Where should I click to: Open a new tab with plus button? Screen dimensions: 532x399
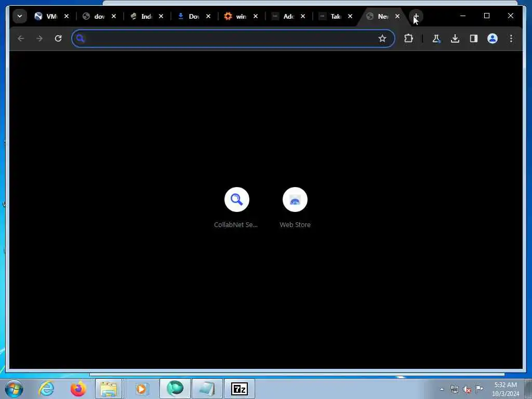[x=416, y=16]
